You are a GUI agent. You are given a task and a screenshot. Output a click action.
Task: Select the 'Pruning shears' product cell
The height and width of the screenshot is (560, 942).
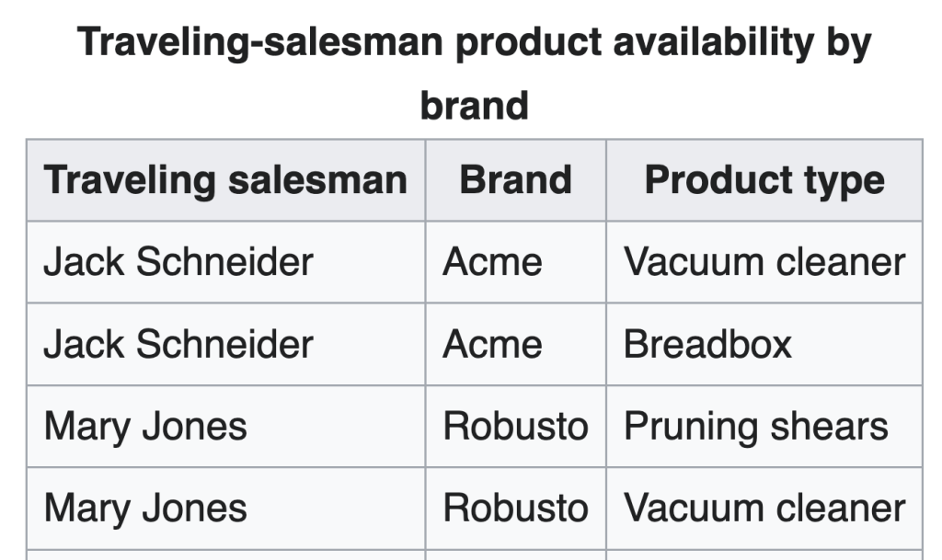(756, 427)
